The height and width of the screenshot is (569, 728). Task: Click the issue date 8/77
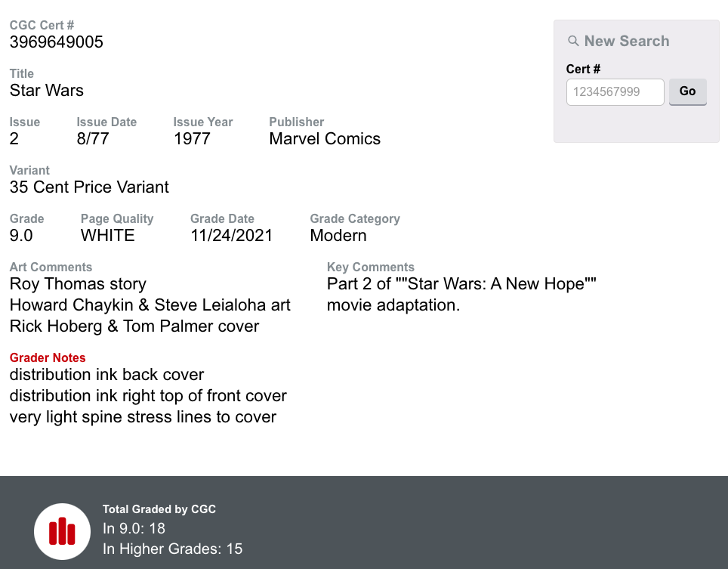coord(93,139)
